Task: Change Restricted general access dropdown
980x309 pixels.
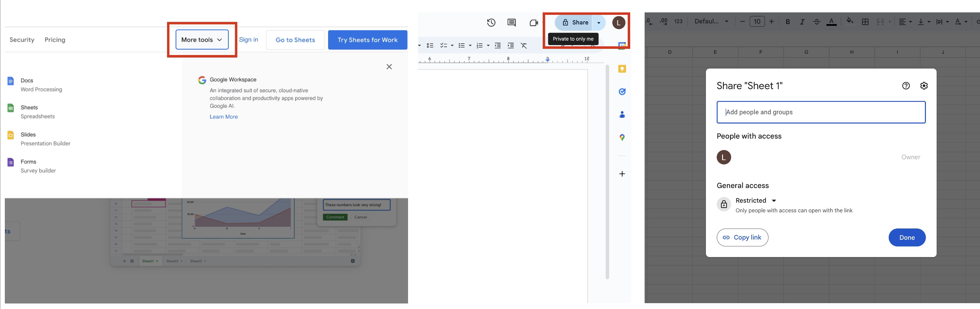Action: [x=756, y=200]
